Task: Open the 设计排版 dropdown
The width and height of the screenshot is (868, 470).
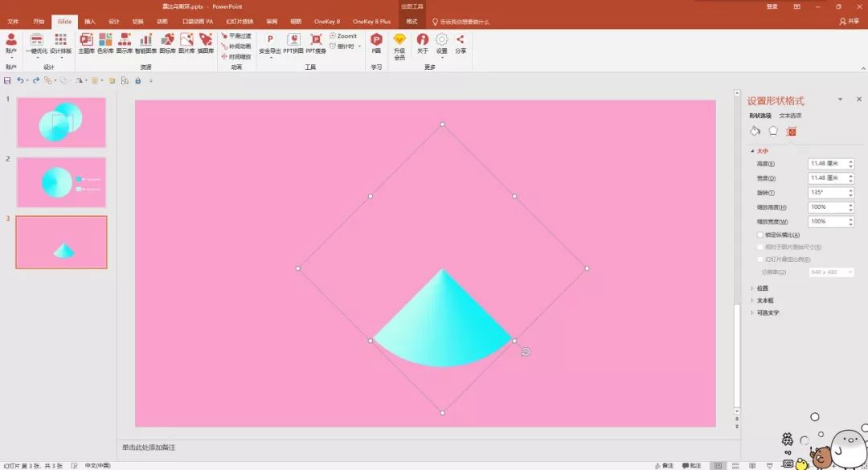Action: click(x=61, y=43)
